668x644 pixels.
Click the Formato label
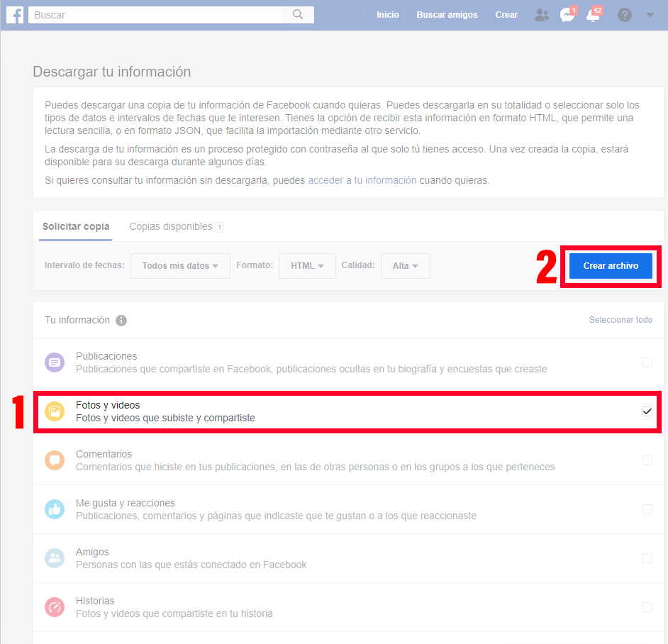pyautogui.click(x=255, y=265)
